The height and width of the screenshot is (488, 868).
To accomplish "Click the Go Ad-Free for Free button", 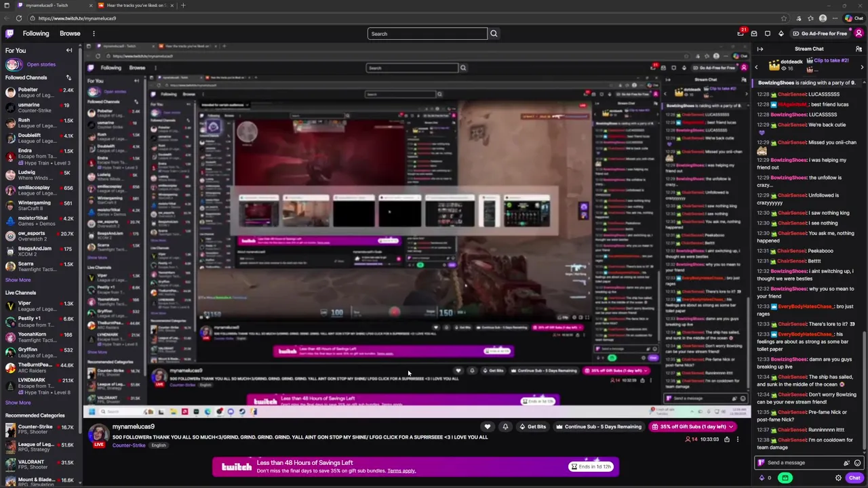I will (820, 33).
